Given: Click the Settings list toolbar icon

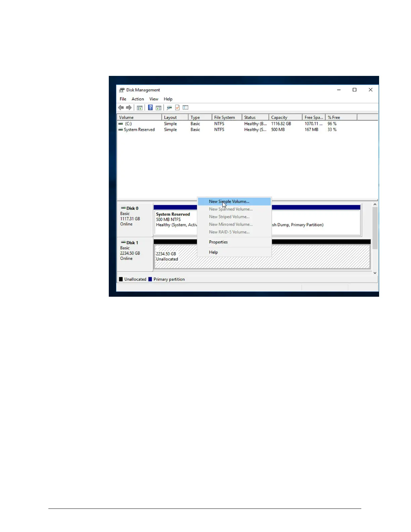Looking at the screenshot, I should click(185, 107).
